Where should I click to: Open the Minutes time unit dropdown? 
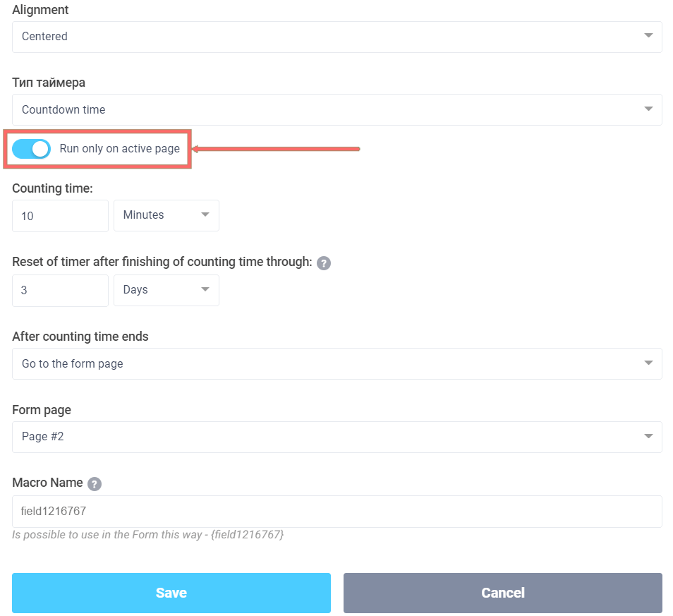click(x=166, y=215)
